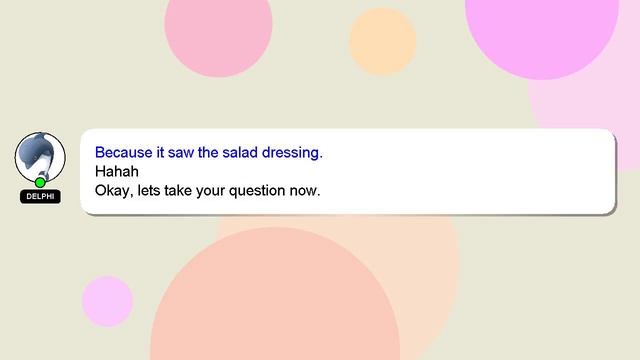The width and height of the screenshot is (640, 360).
Task: Click the word 'Because' in blue text
Action: coord(124,152)
